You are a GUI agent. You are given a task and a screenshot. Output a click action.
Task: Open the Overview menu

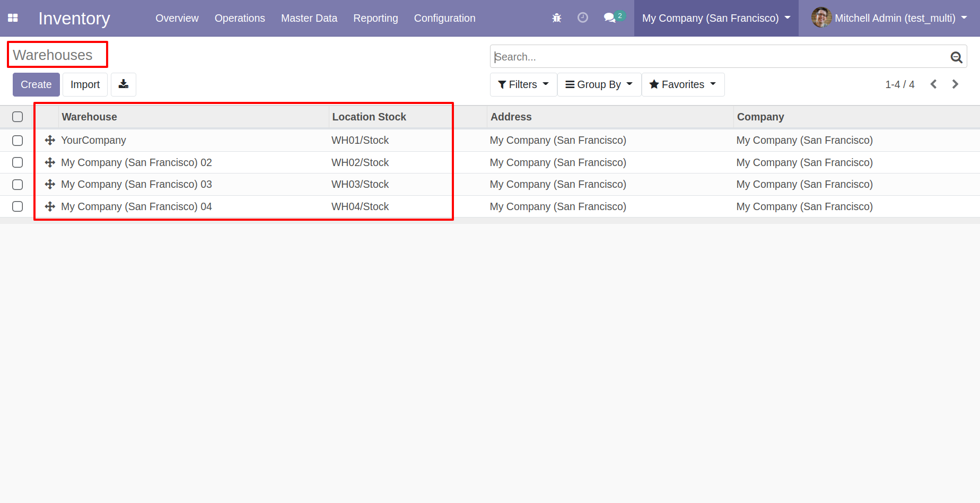tap(177, 18)
